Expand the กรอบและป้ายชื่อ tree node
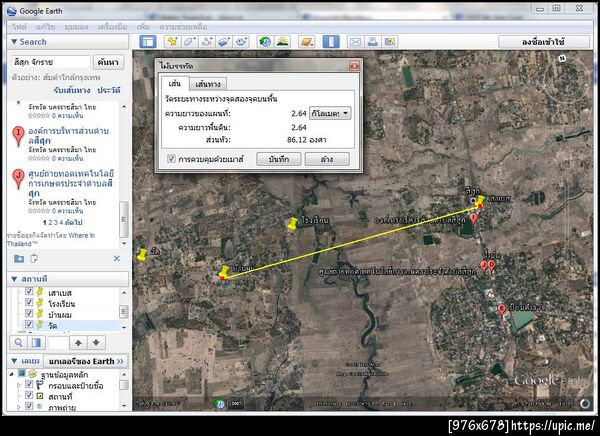The width and height of the screenshot is (600, 436). [19, 385]
